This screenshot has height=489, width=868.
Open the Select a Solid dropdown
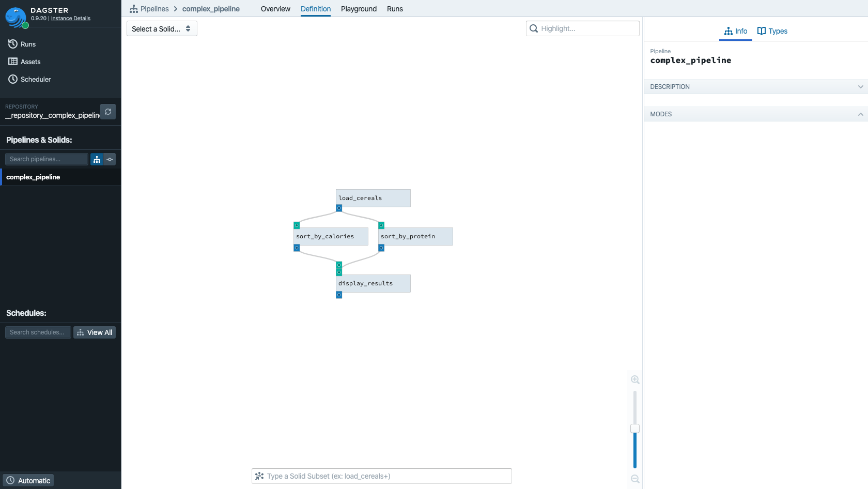click(x=162, y=29)
